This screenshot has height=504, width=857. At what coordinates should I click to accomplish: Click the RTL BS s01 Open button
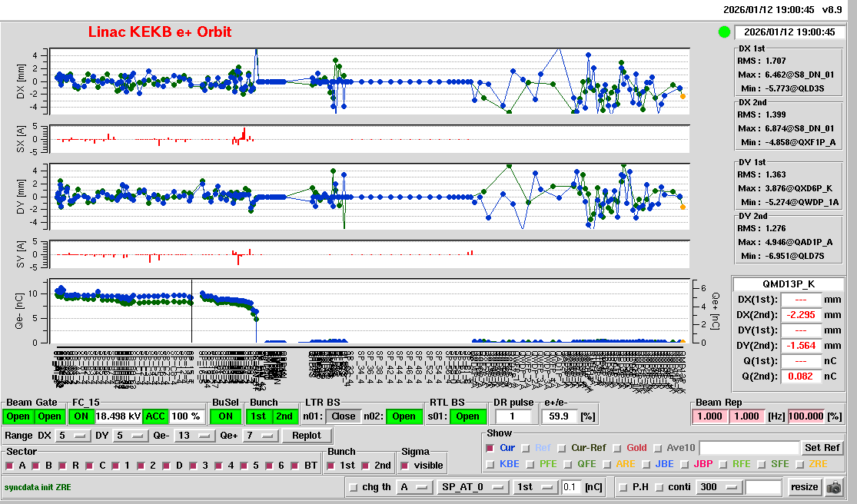pyautogui.click(x=467, y=416)
